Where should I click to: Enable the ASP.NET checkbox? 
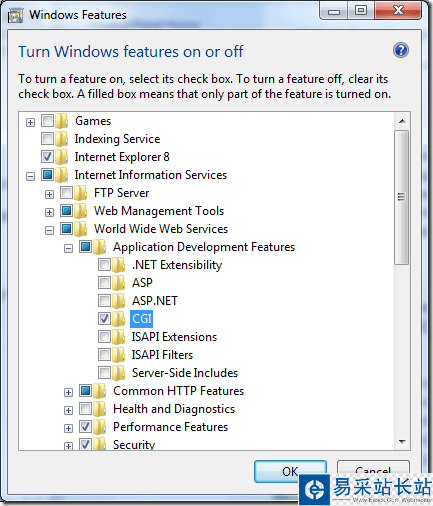[104, 301]
